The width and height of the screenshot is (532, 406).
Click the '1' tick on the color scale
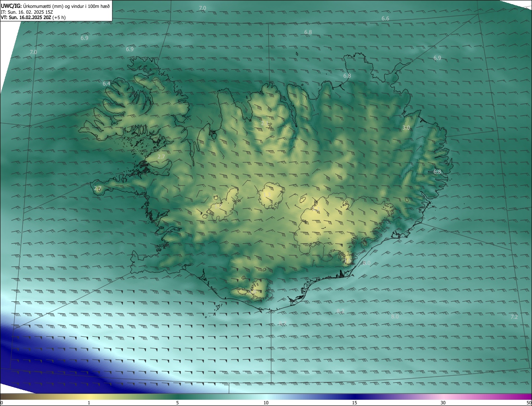(x=89, y=403)
